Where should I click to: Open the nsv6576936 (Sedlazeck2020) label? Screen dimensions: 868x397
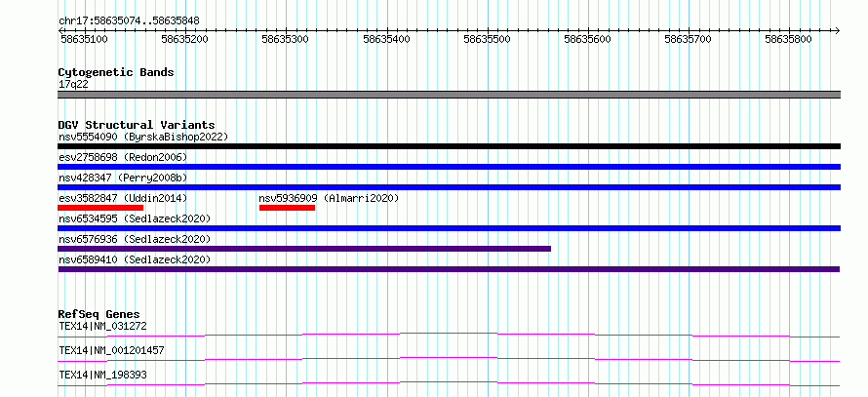click(x=135, y=239)
